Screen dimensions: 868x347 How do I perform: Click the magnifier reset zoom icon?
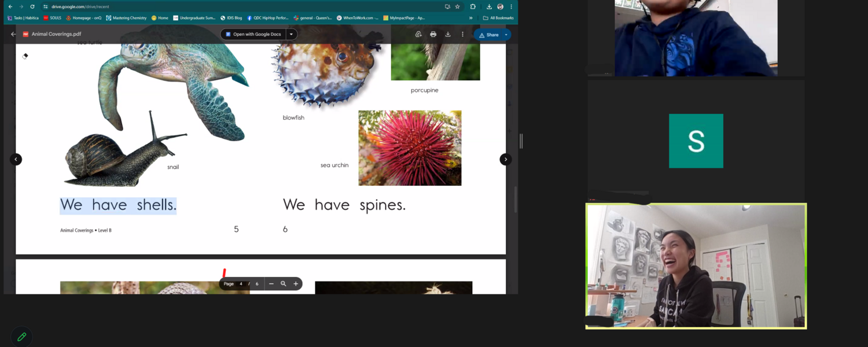coord(284,284)
